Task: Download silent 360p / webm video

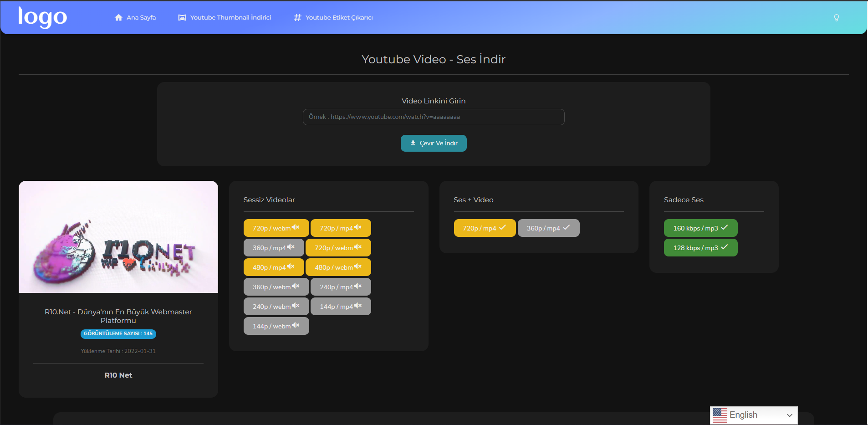Action: [x=276, y=287]
